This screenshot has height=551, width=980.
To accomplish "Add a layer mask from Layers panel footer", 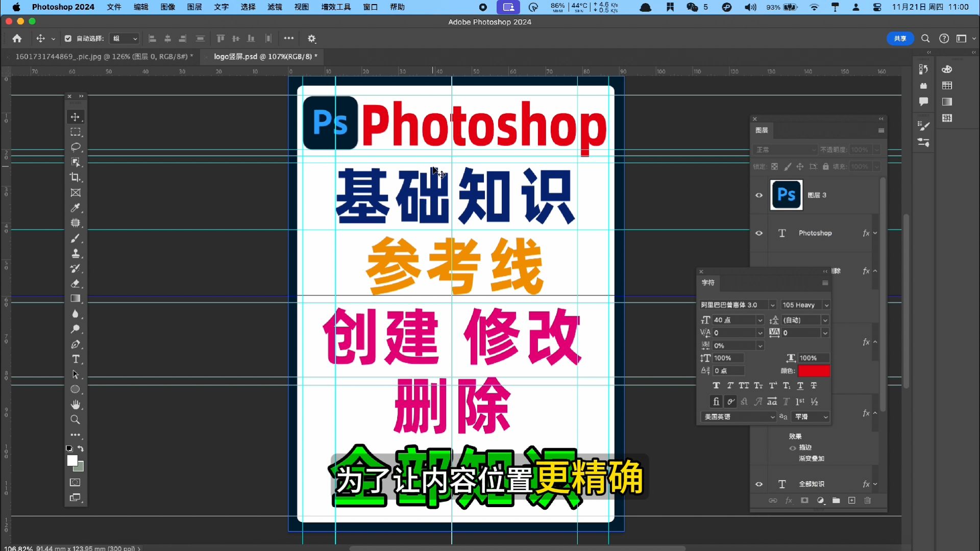I will (x=804, y=500).
